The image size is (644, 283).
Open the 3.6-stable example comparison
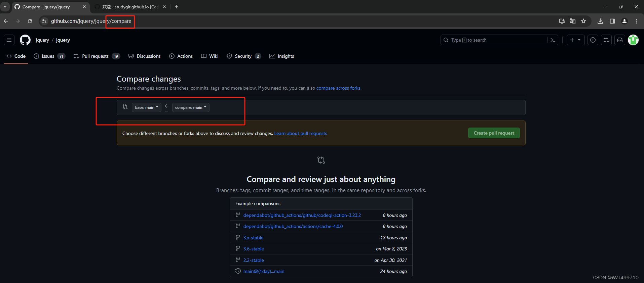[254, 249]
